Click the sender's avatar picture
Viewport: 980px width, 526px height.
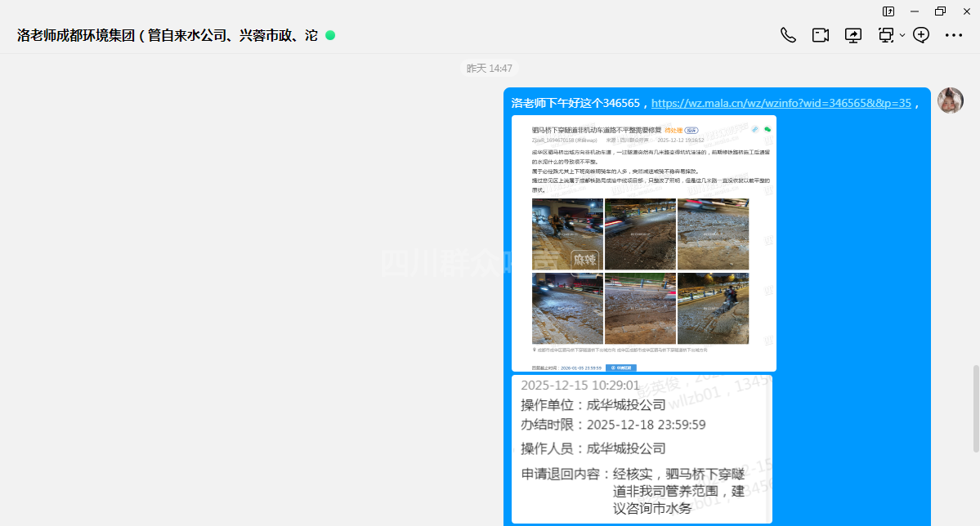click(950, 100)
